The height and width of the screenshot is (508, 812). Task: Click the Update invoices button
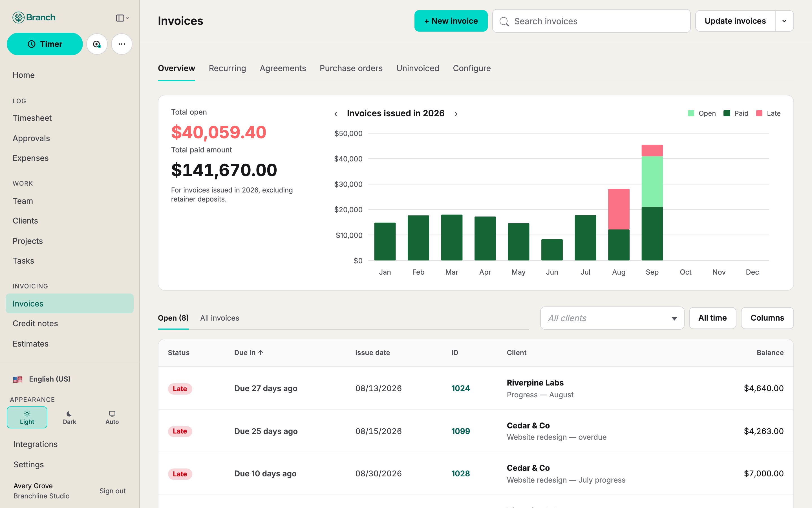coord(735,21)
